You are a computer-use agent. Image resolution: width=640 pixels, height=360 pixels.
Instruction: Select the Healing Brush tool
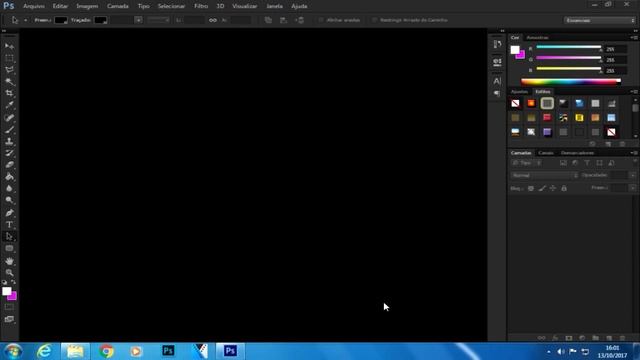9,118
